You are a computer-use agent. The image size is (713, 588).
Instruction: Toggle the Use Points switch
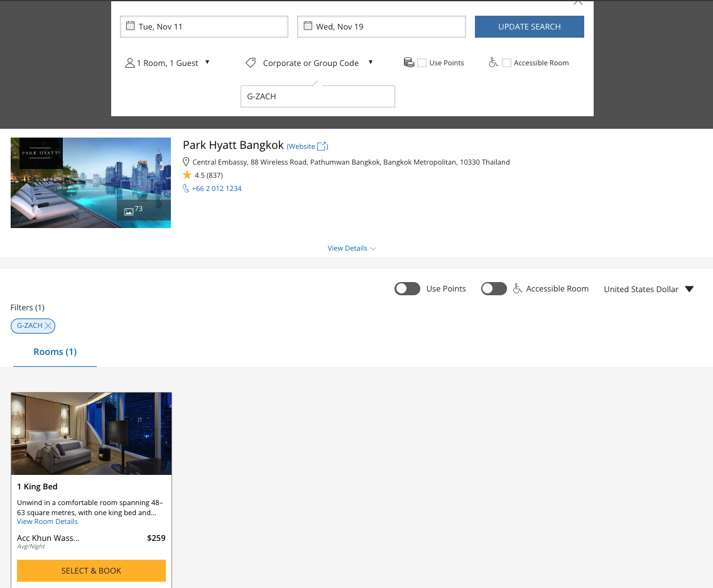pos(408,289)
